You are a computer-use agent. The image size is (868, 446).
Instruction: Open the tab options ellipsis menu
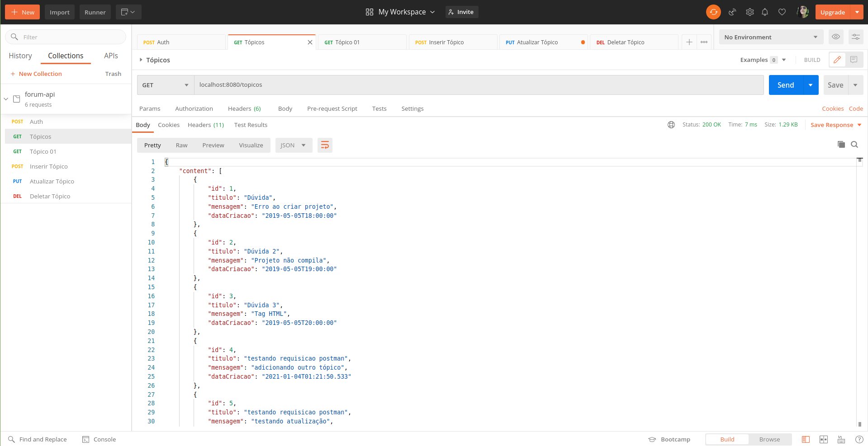point(704,42)
